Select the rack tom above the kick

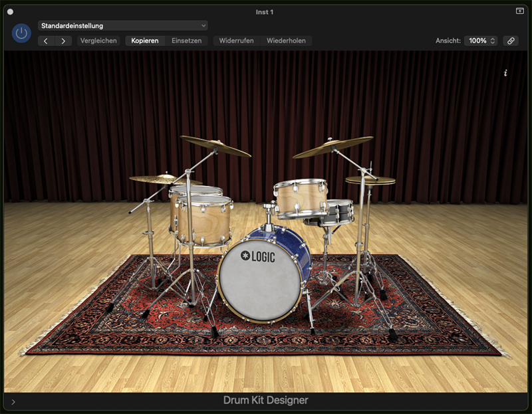301,197
